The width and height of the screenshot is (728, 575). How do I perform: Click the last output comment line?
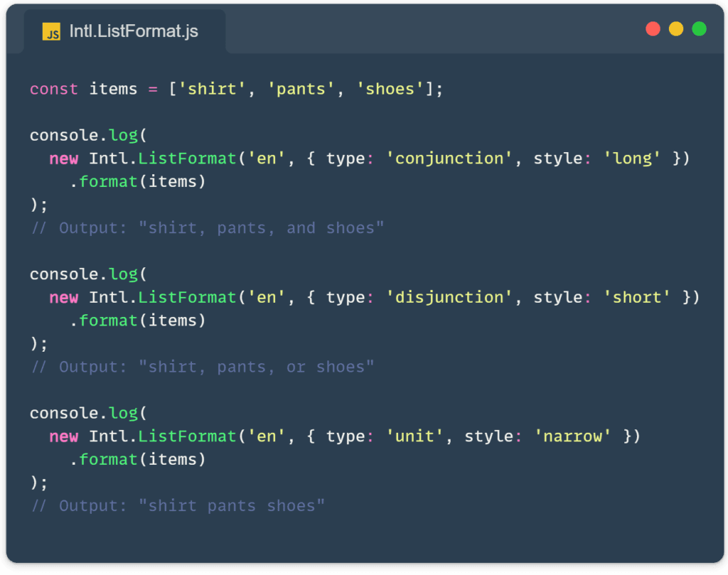pyautogui.click(x=179, y=505)
